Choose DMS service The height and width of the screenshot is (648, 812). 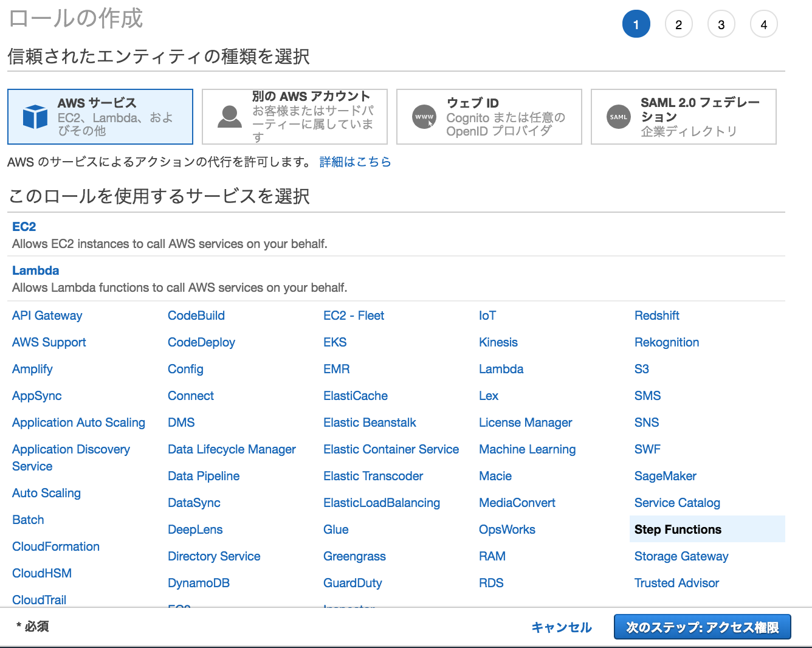click(181, 422)
